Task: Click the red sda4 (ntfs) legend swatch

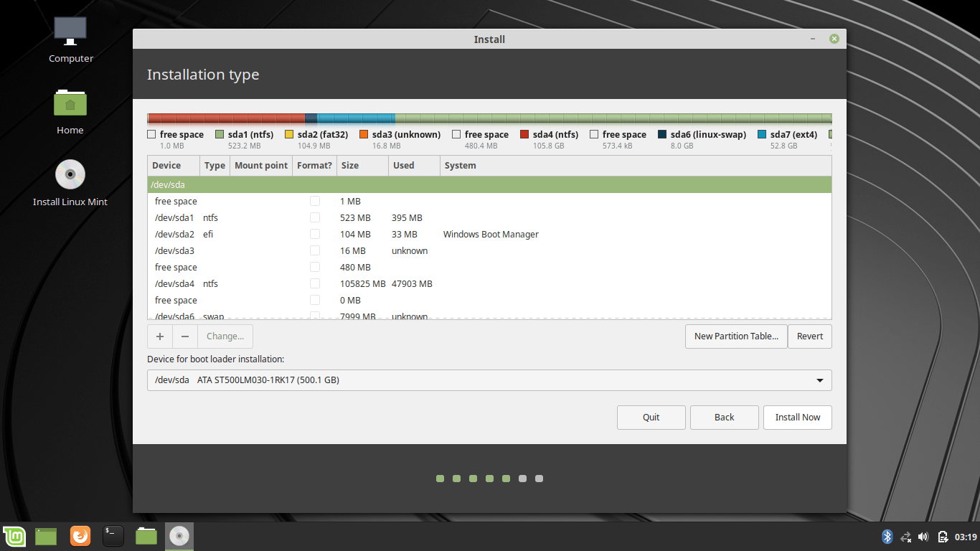Action: (x=524, y=134)
